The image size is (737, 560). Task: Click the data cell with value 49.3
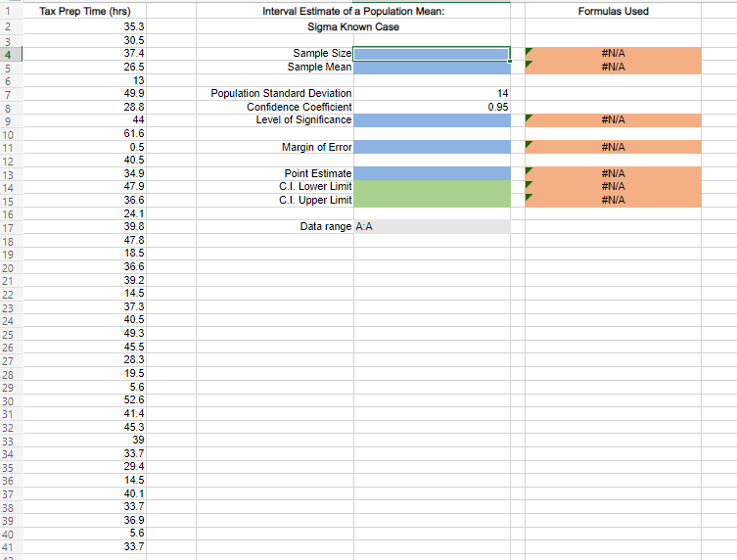pyautogui.click(x=84, y=334)
